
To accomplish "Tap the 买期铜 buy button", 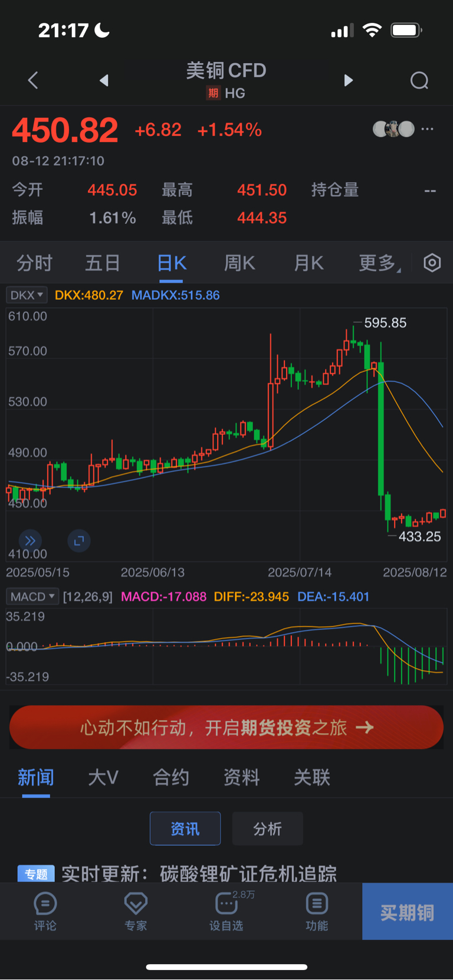I will pos(408,912).
